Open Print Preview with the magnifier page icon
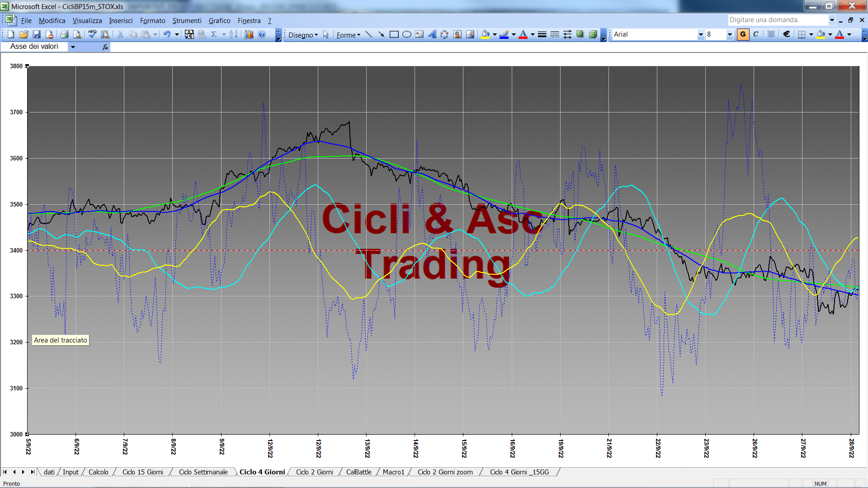Image resolution: width=868 pixels, height=488 pixels. point(77,34)
